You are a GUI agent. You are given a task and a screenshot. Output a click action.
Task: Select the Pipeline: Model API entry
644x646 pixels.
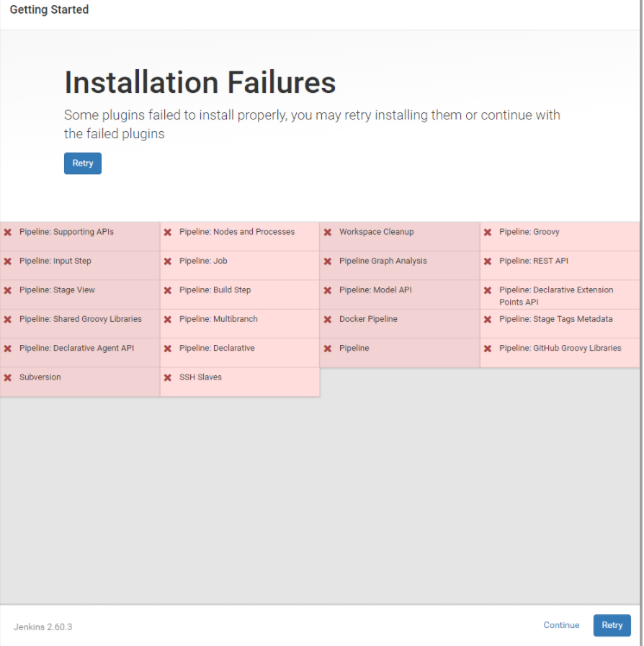coord(367,290)
